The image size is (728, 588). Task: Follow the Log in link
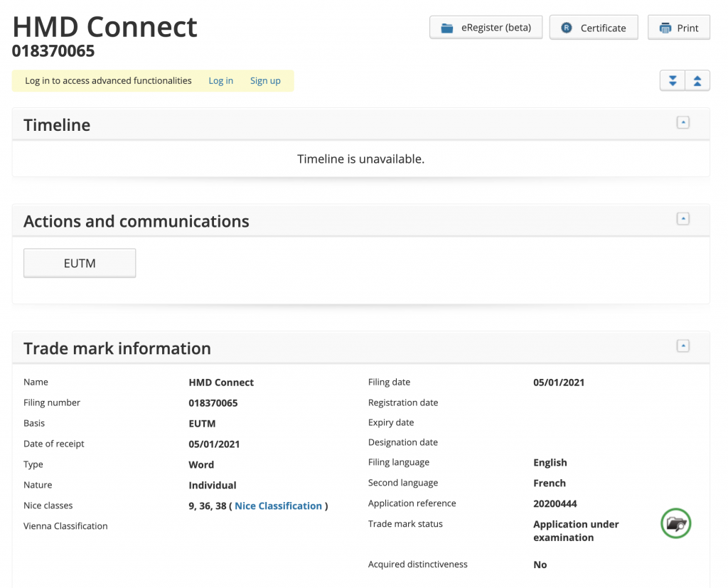[220, 81]
